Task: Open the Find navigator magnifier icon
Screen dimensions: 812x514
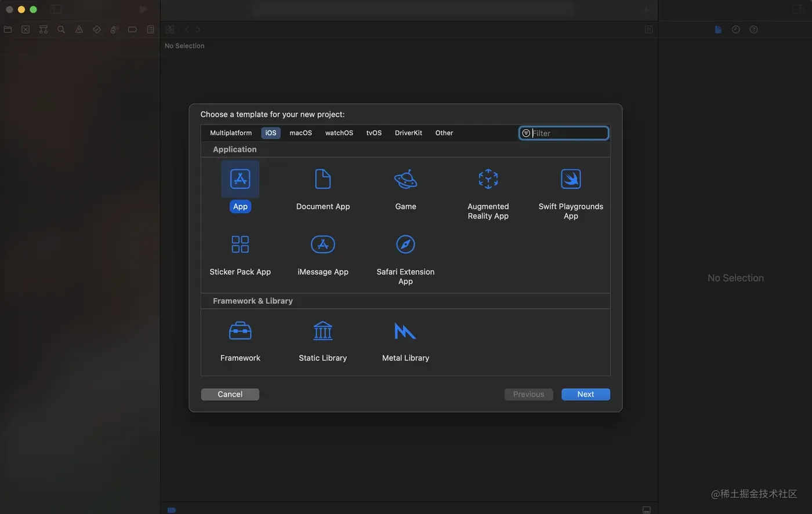Action: click(61, 30)
